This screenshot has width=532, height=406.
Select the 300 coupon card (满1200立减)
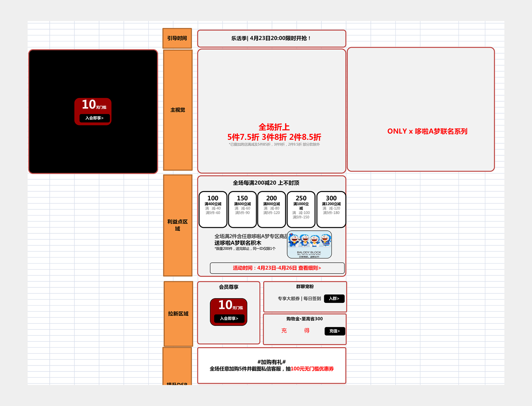(x=331, y=209)
